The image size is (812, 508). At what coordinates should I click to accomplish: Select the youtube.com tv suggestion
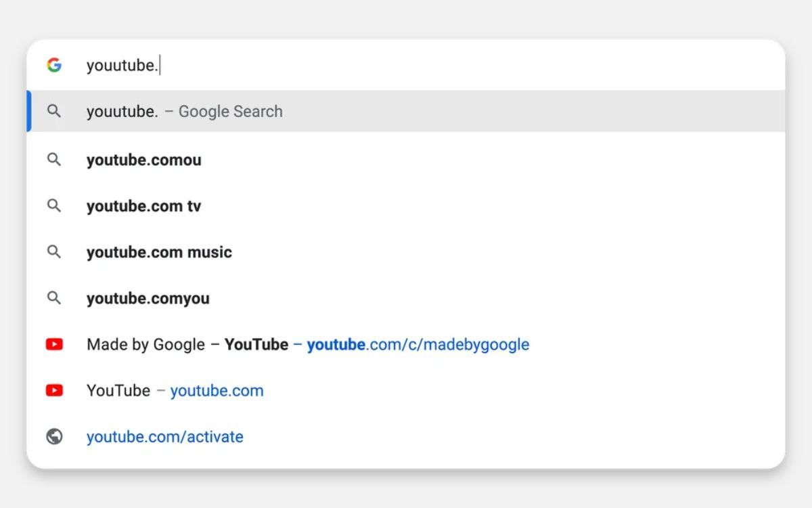pos(143,206)
